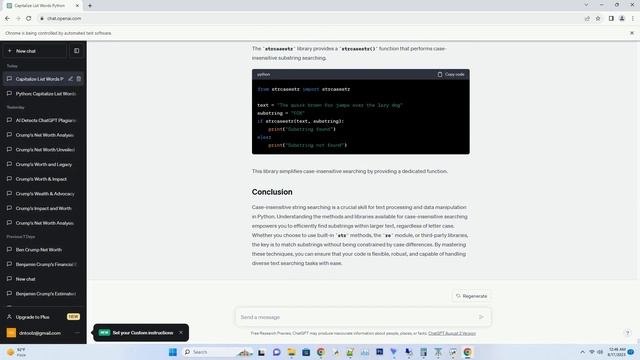The image size is (640, 360).
Task: Open a new browser tab
Action: point(90,6)
